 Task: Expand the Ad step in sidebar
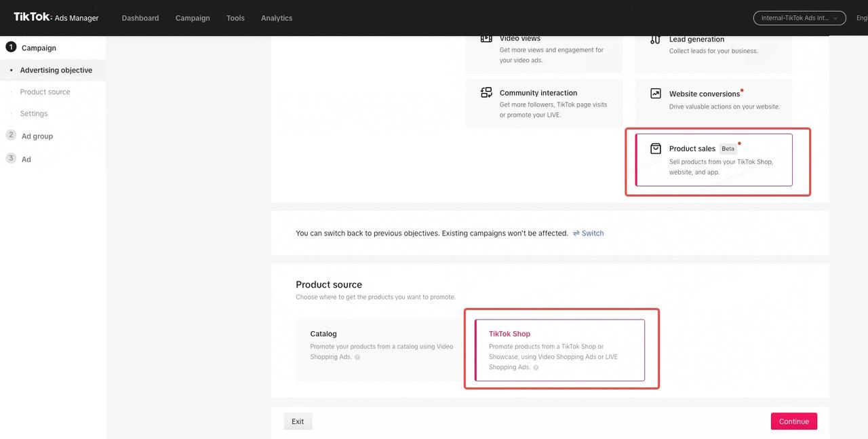tap(26, 159)
